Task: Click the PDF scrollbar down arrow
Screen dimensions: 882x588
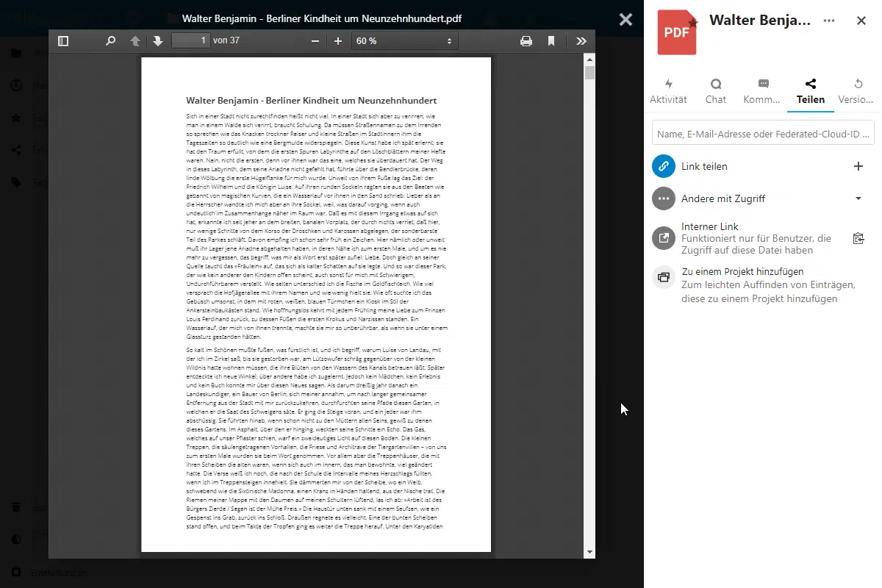Action: (x=589, y=553)
